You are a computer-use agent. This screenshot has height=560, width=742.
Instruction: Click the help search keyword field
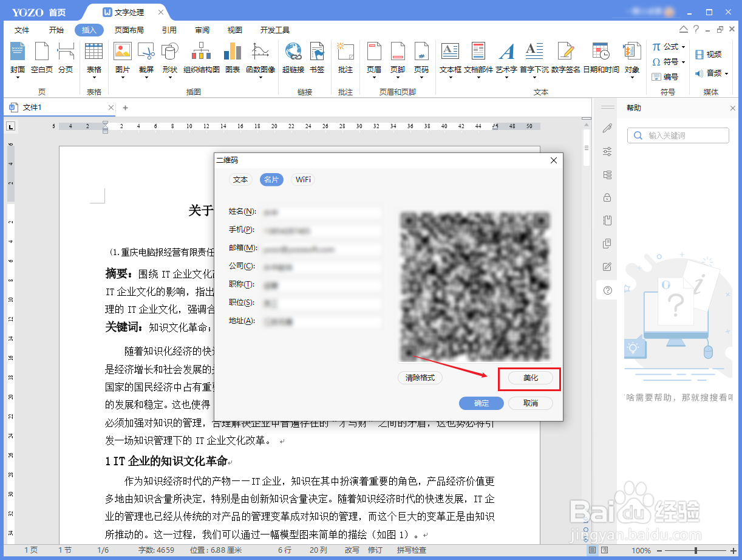point(678,135)
